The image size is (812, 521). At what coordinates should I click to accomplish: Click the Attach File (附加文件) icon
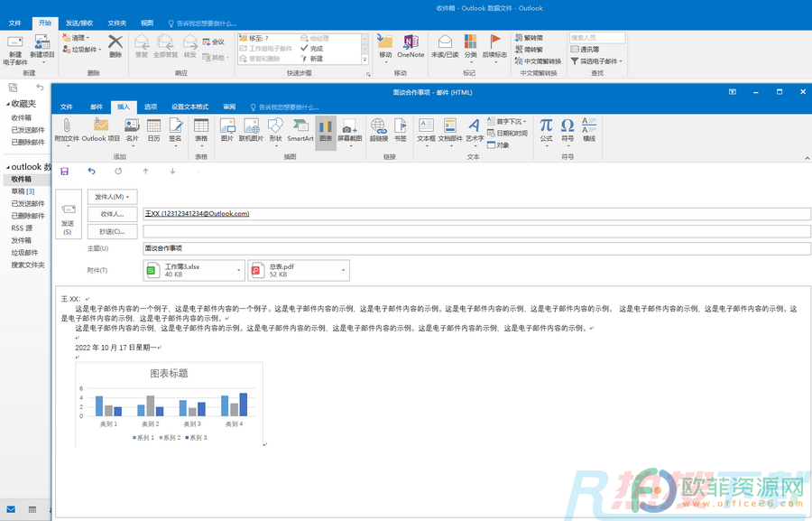pos(67,131)
